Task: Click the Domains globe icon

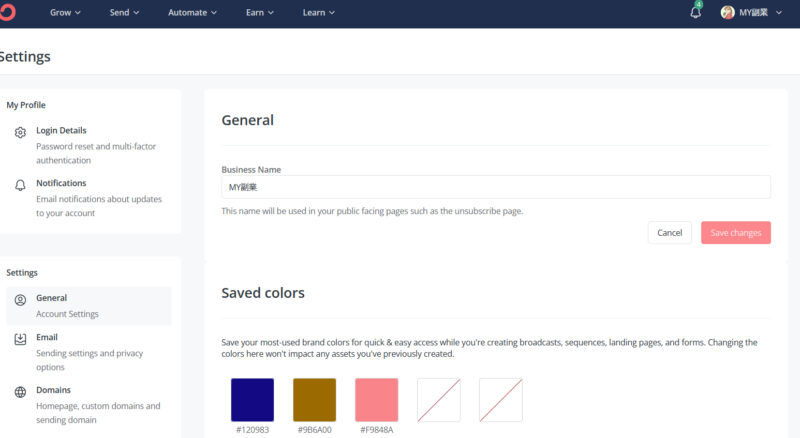Action: pos(20,392)
